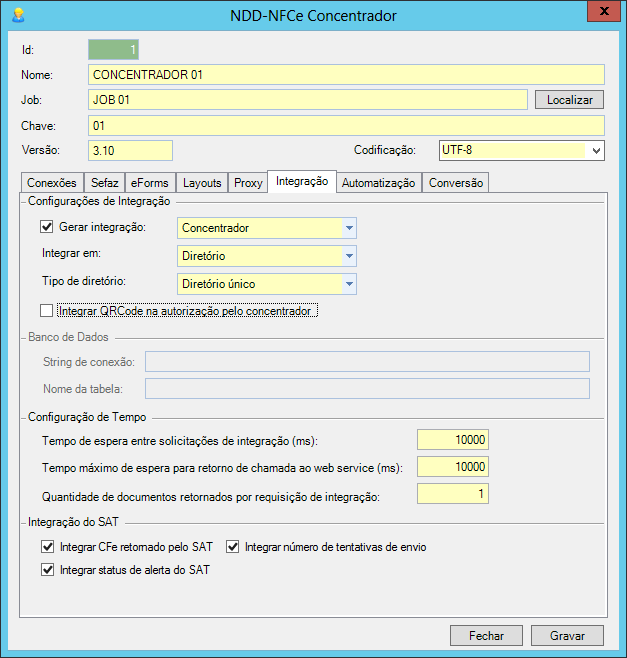627x658 pixels.
Task: Toggle Integrar número de tentativas de envio
Action: point(233,547)
